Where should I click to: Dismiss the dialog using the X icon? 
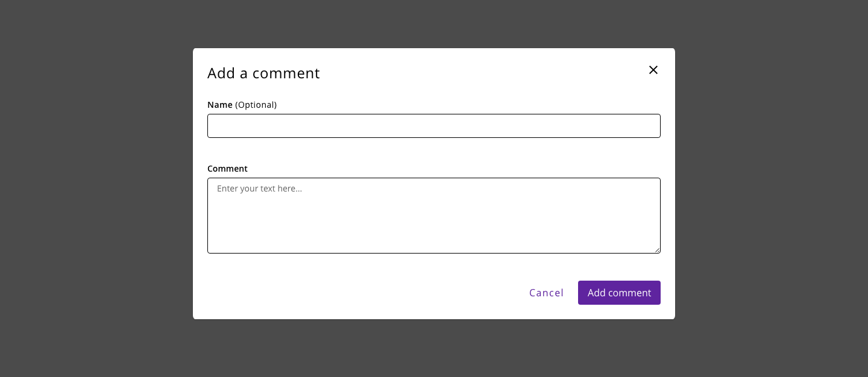click(x=653, y=70)
